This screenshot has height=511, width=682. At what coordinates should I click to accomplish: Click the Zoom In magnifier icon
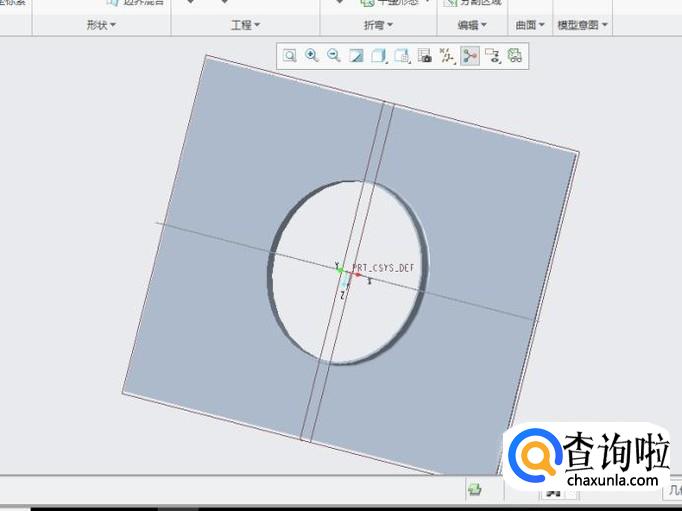pyautogui.click(x=312, y=56)
